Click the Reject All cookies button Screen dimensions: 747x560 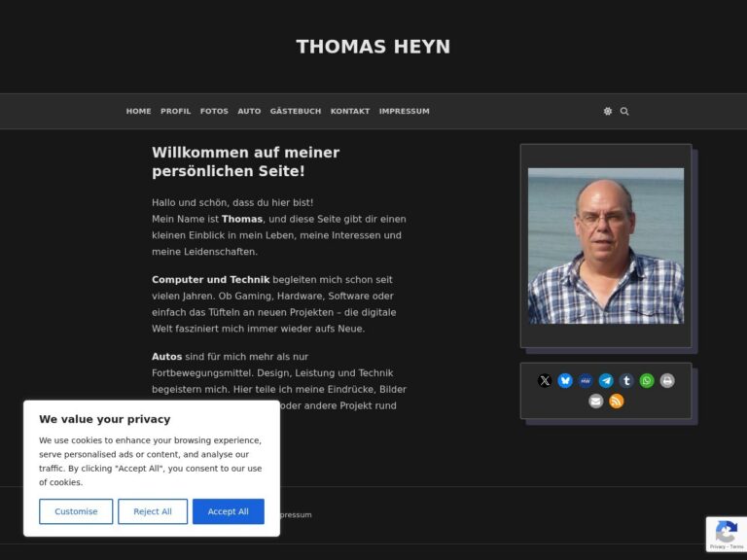pos(153,511)
